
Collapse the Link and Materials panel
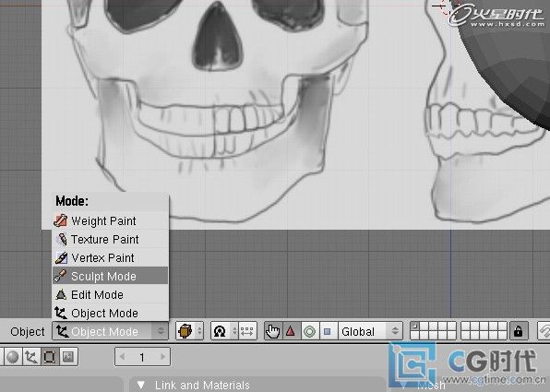pos(140,385)
